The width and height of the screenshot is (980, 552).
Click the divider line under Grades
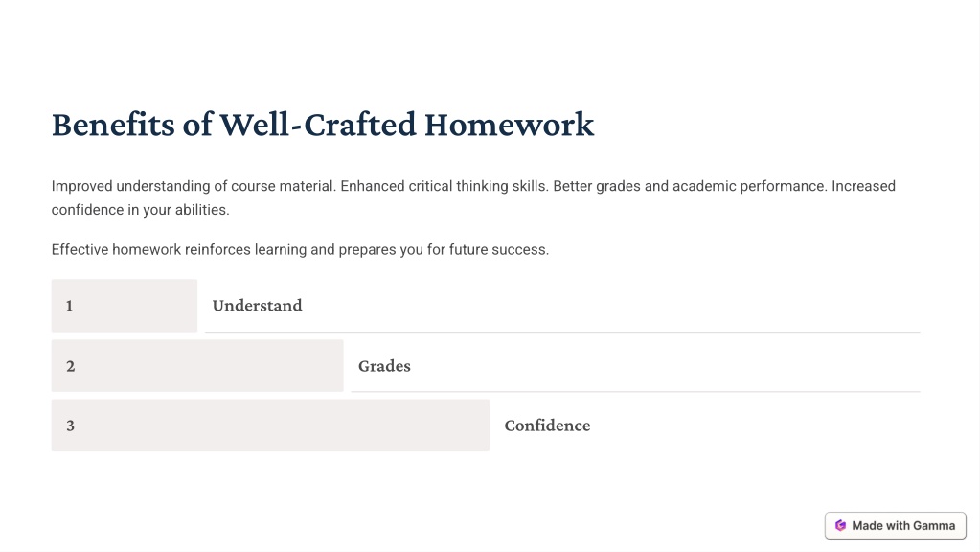click(636, 392)
